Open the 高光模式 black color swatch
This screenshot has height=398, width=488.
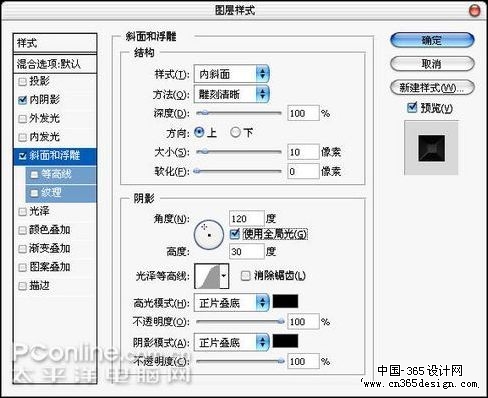pyautogui.click(x=285, y=301)
